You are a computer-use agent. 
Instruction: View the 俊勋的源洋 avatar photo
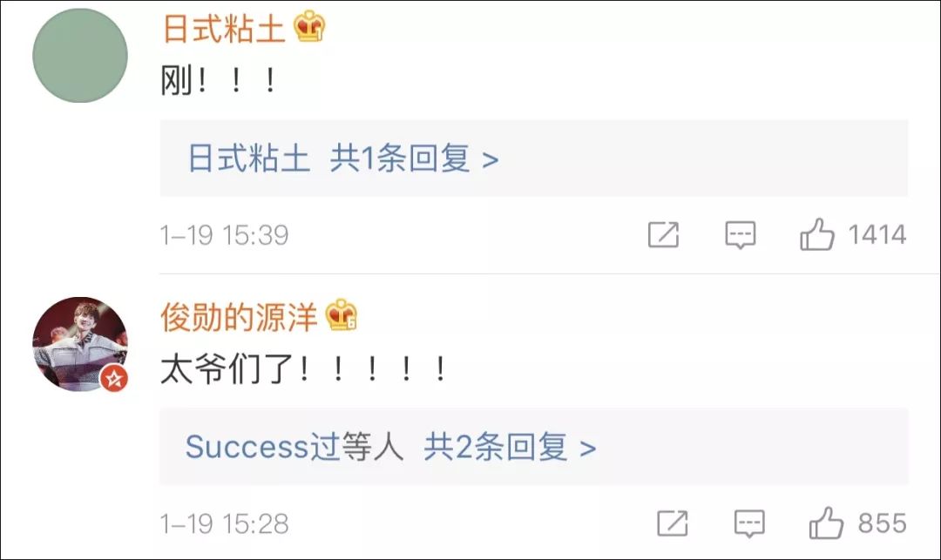[80, 344]
